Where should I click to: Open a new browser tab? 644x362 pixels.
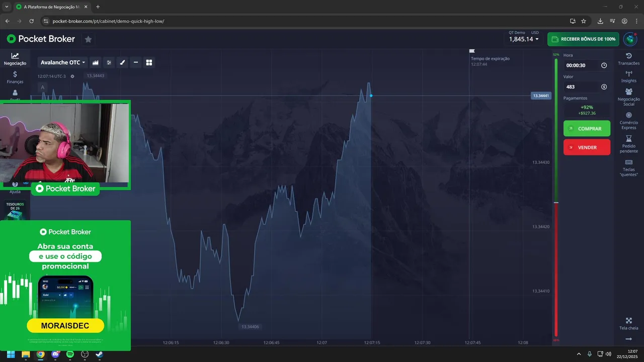(98, 7)
